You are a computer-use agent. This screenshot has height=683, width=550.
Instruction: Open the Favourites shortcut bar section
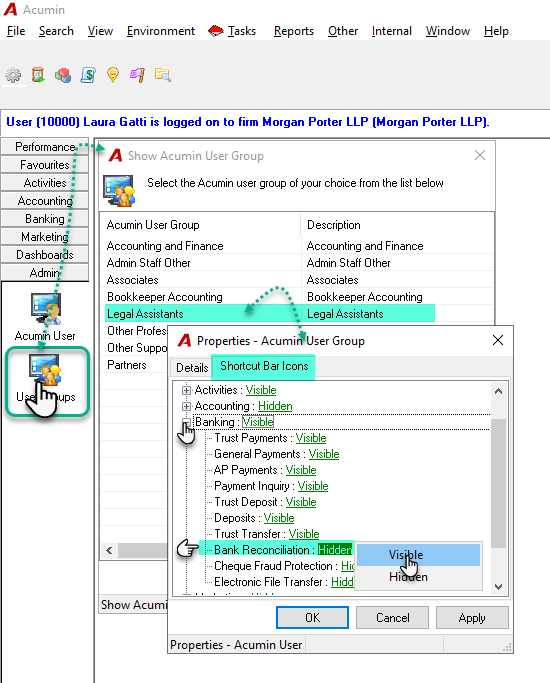click(45, 165)
